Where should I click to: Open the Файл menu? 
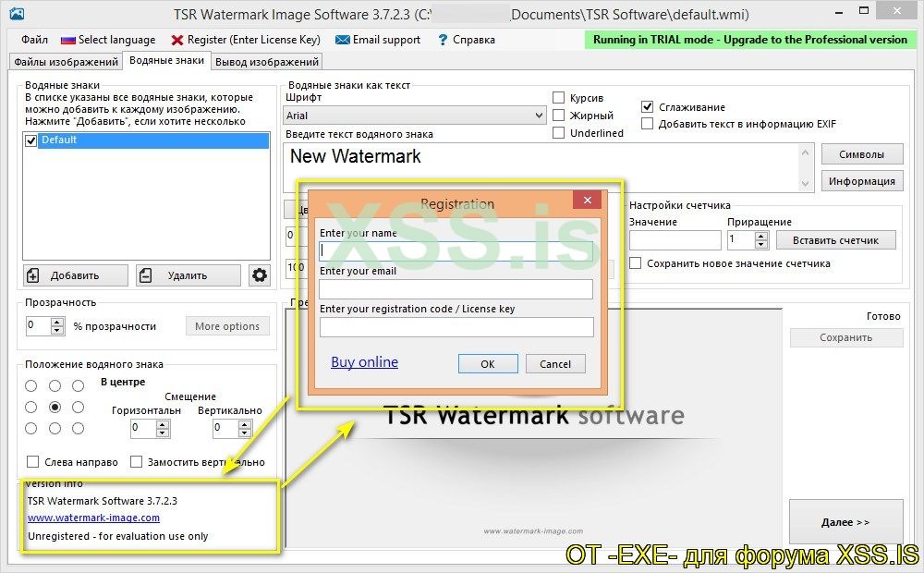[34, 40]
